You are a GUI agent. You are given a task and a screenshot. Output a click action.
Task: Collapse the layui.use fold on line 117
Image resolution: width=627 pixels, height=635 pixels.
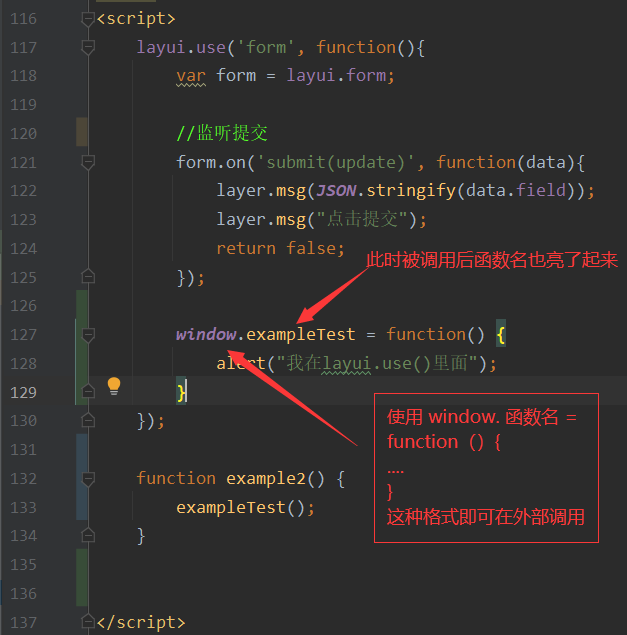click(x=88, y=47)
